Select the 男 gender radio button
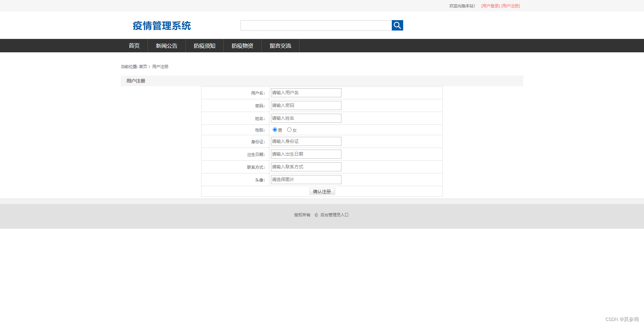 (x=275, y=130)
